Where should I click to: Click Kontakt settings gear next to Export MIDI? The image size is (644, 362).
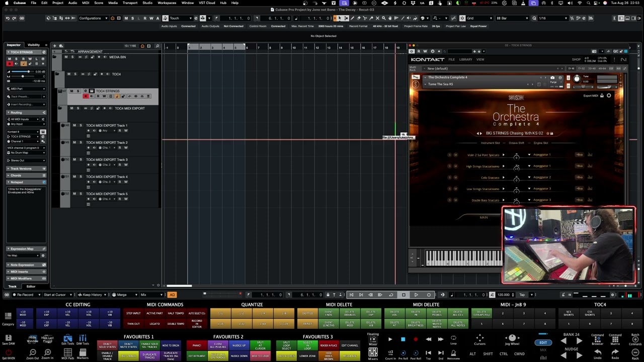[x=609, y=96]
